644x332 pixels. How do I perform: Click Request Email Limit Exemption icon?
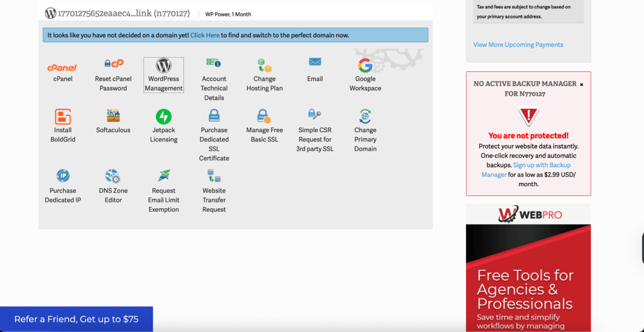164,175
